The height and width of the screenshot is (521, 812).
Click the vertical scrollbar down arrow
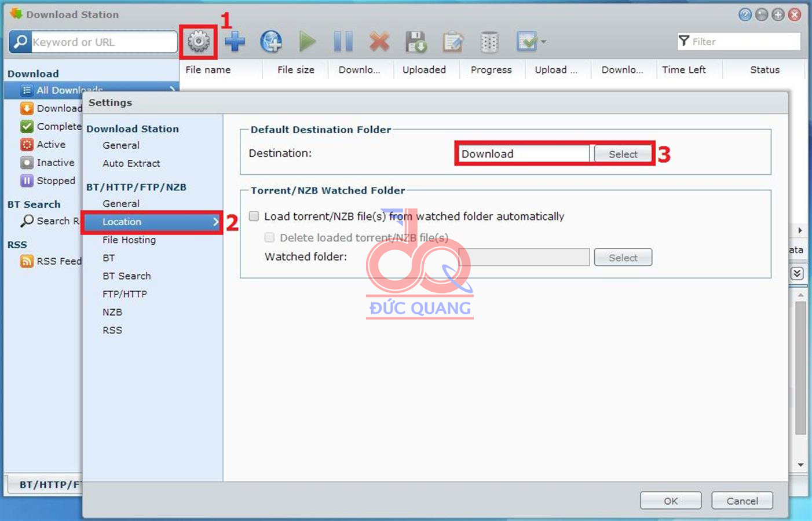point(800,465)
